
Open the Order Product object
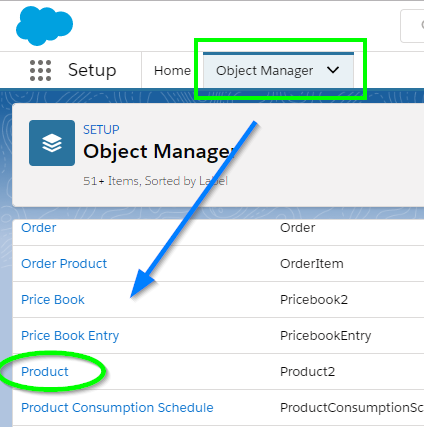(x=64, y=264)
